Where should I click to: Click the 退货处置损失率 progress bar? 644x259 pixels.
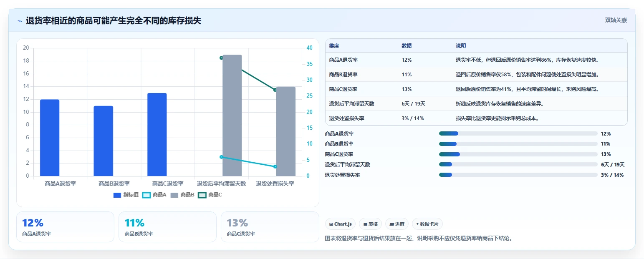tap(518, 175)
